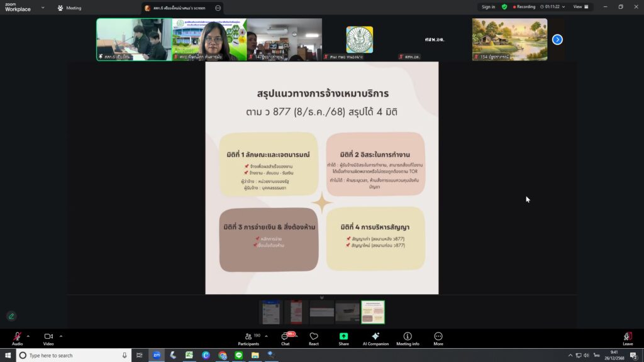Open Meeting info
The height and width of the screenshot is (362, 644).
tap(408, 338)
